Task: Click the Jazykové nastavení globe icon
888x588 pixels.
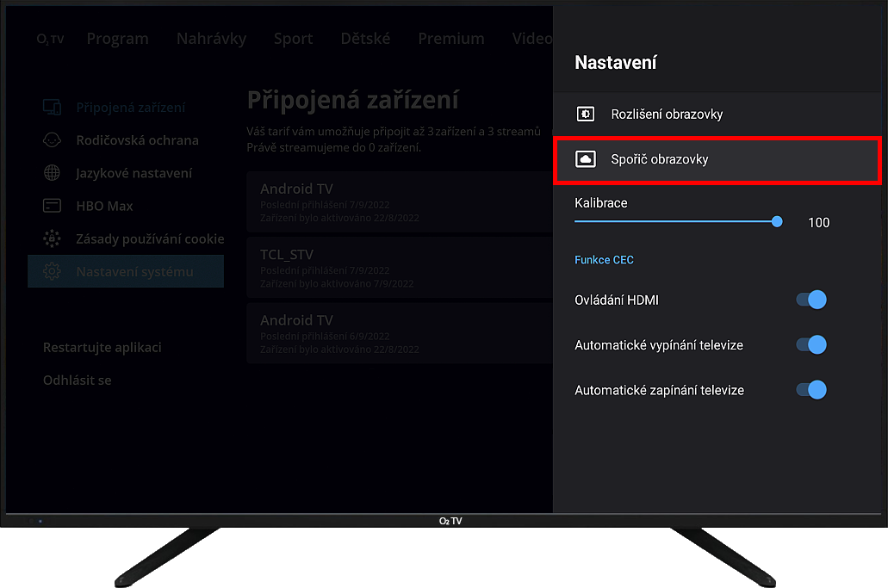Action: coord(52,173)
